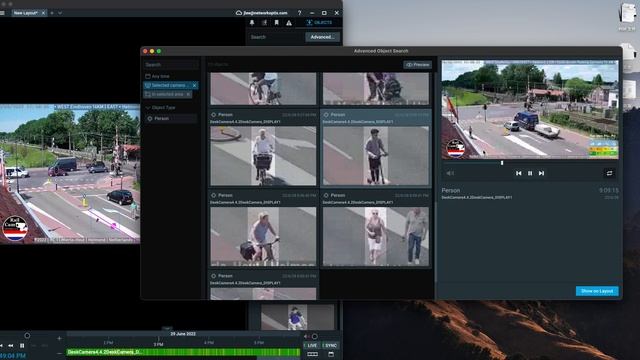Select the two pedestrians result
Image resolution: width=640 pixels, height=360 pixels.
[376, 236]
